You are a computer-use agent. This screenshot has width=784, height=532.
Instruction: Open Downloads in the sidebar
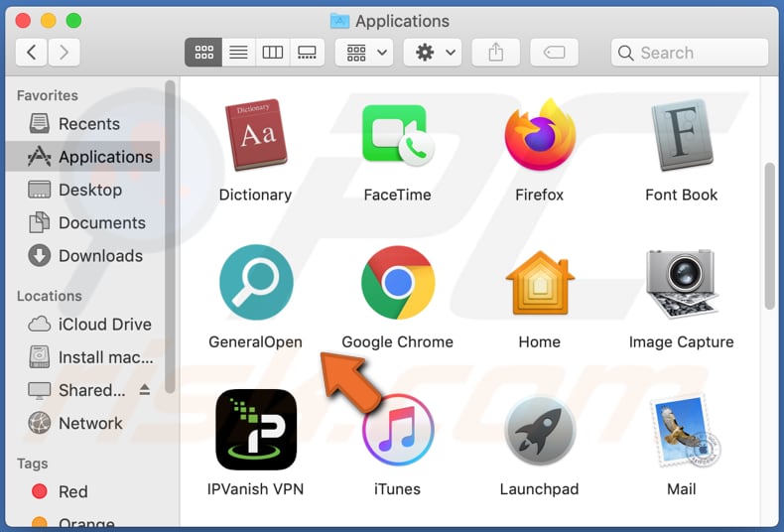coord(82,255)
